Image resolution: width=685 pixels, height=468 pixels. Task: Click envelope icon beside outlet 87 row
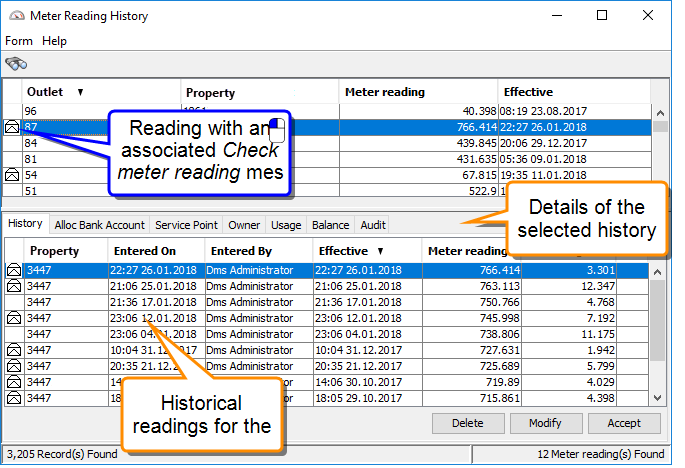12,127
